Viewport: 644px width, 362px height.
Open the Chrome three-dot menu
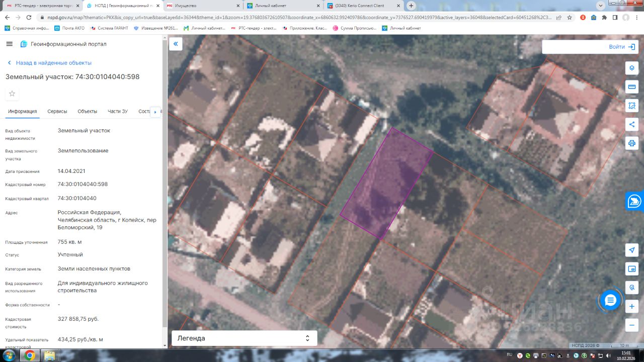coord(637,17)
